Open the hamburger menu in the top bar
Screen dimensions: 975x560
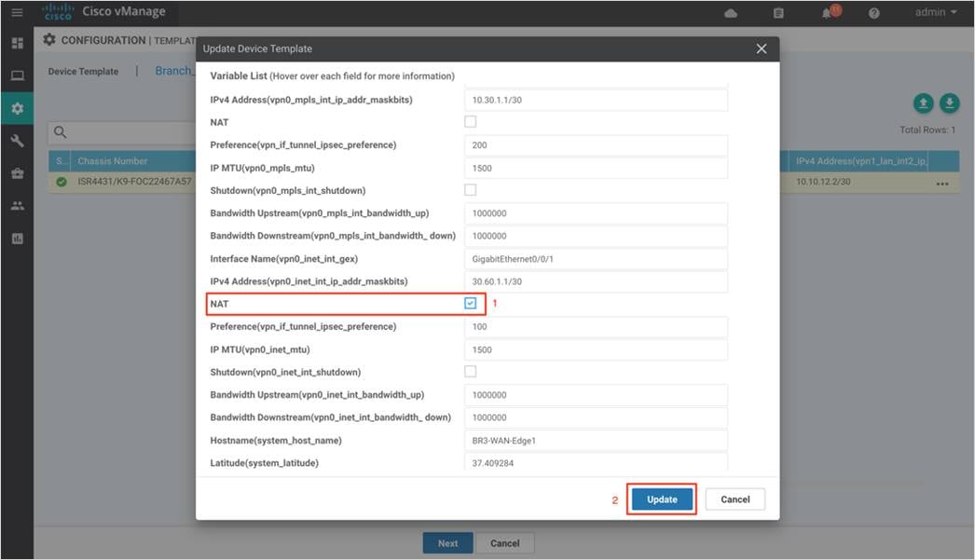(17, 12)
